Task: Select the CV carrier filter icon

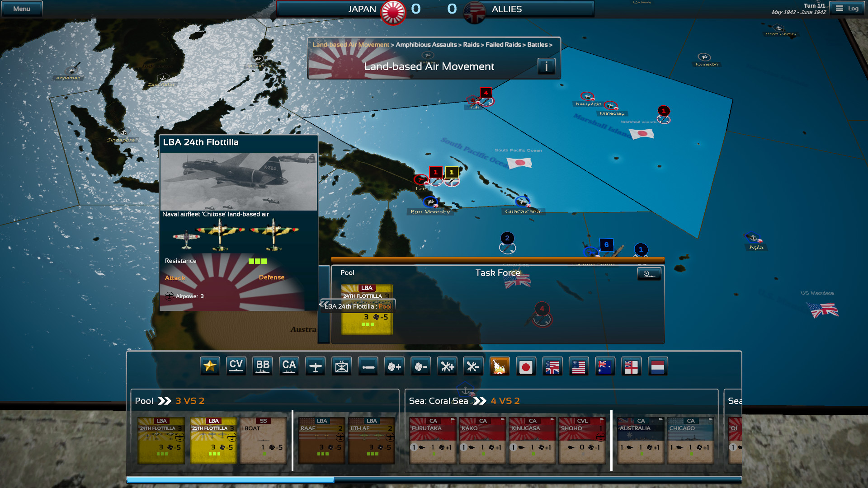Action: 236,366
